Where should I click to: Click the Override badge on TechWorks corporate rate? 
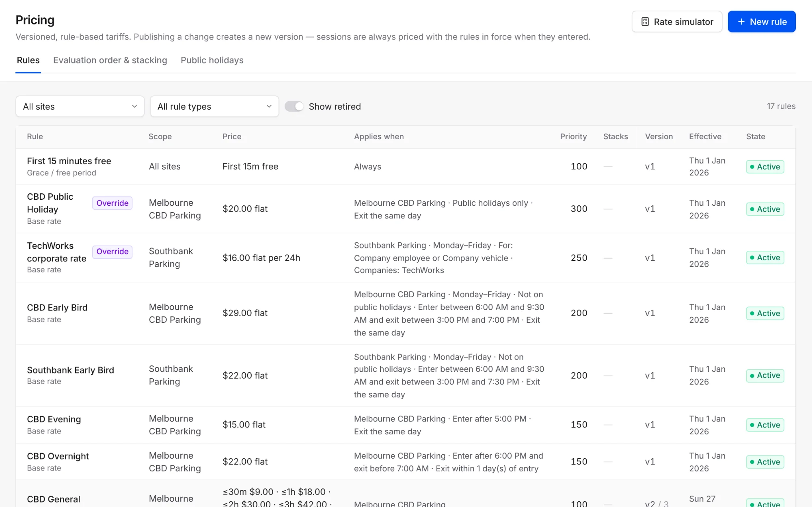click(x=112, y=251)
